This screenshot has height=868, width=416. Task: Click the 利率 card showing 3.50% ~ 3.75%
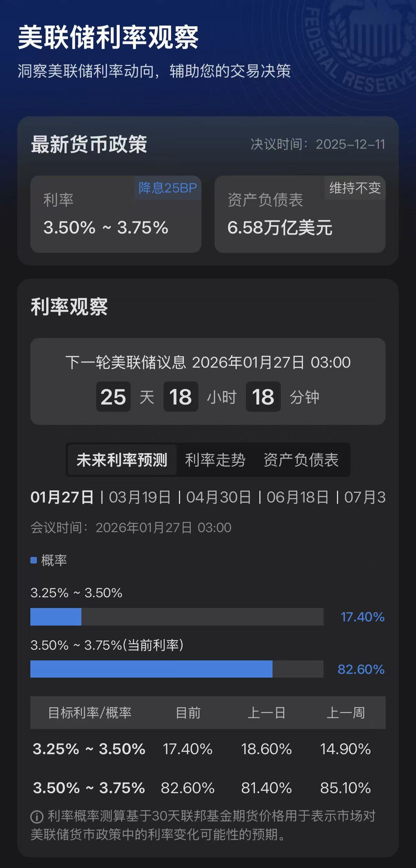pos(116,214)
